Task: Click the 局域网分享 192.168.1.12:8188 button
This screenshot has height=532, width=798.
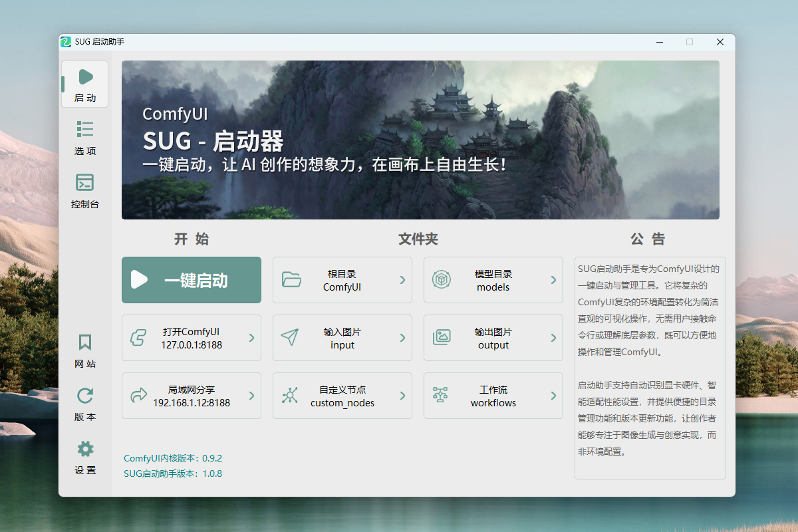Action: pos(192,396)
